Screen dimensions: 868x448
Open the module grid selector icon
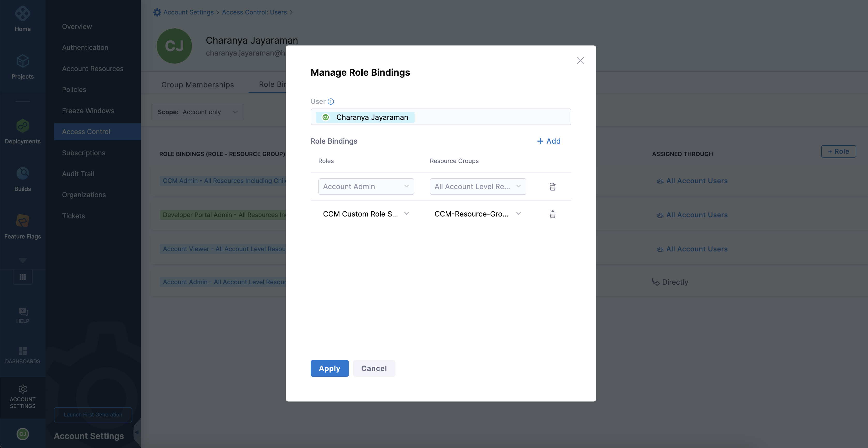coord(23,277)
